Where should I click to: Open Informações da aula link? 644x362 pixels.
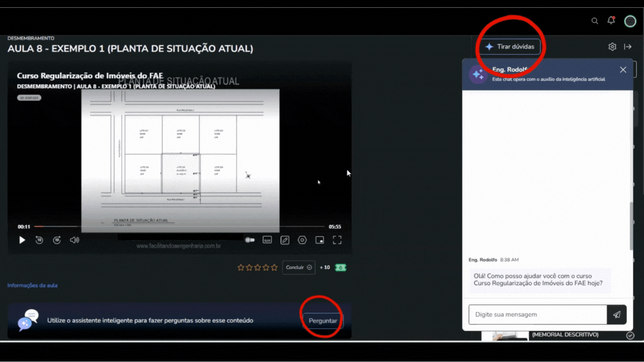coord(32,285)
